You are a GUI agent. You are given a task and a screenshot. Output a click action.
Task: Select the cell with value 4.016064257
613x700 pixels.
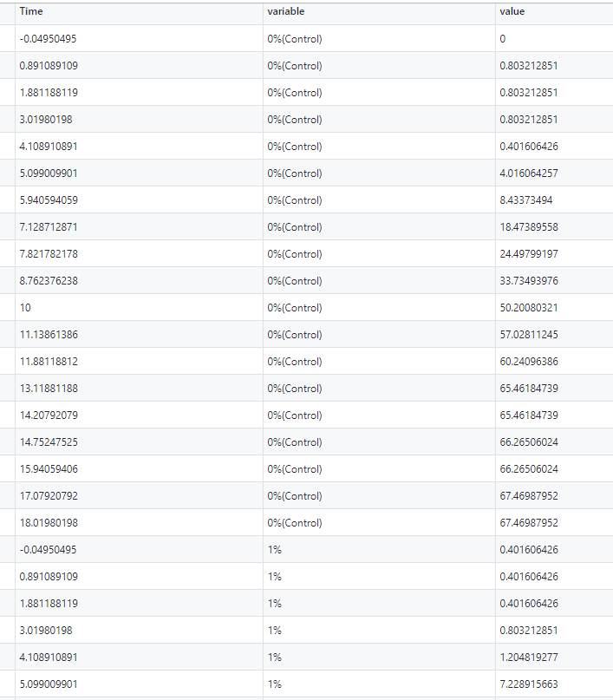coord(529,173)
